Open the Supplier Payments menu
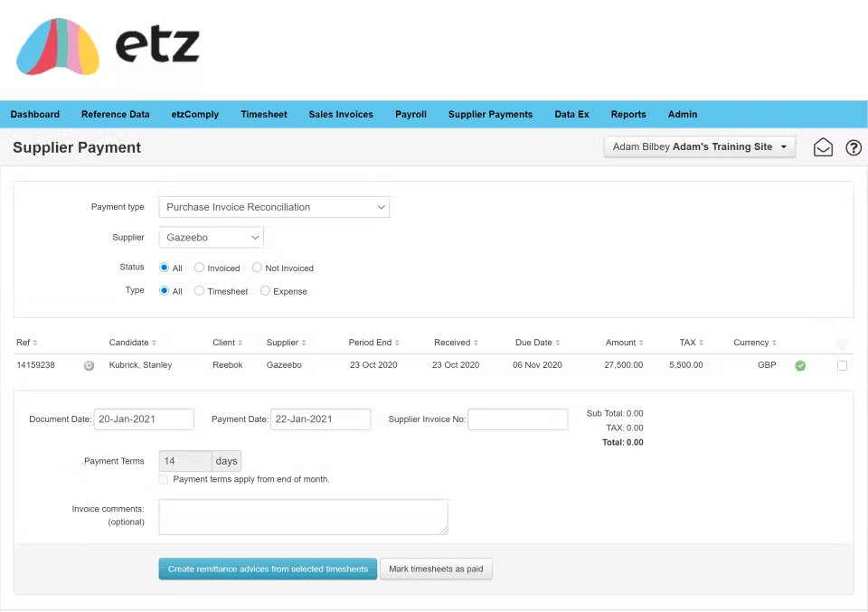This screenshot has width=868, height=612. tap(490, 114)
